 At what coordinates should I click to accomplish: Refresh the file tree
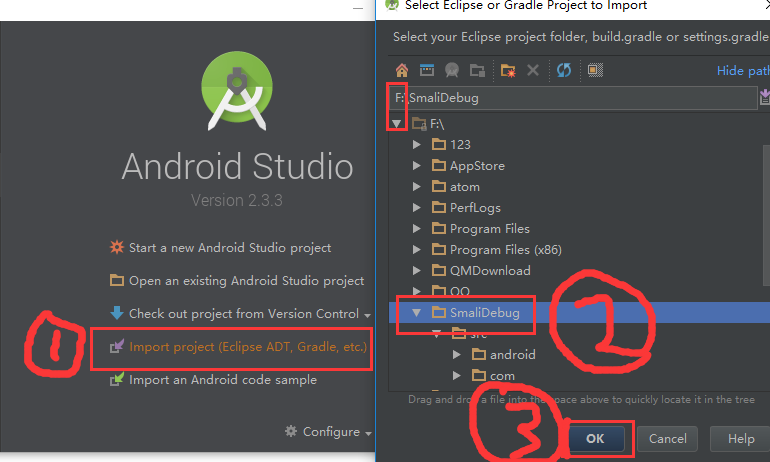[x=564, y=70]
